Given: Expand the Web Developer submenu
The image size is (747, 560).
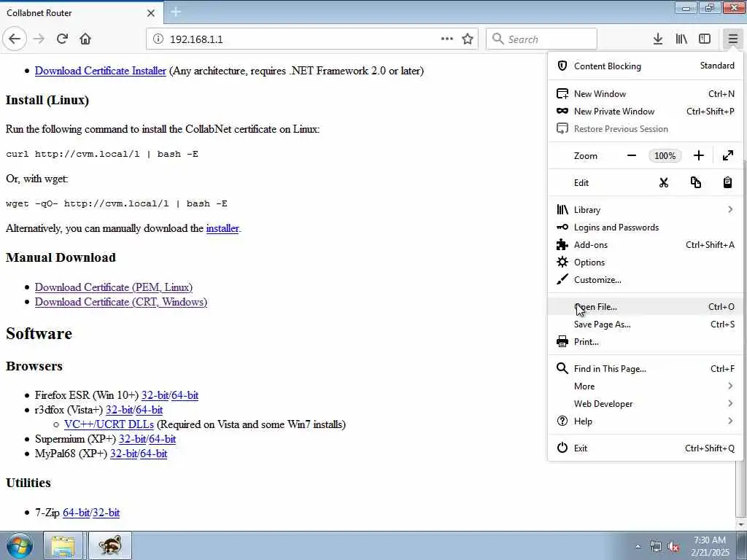Looking at the screenshot, I should pos(645,404).
